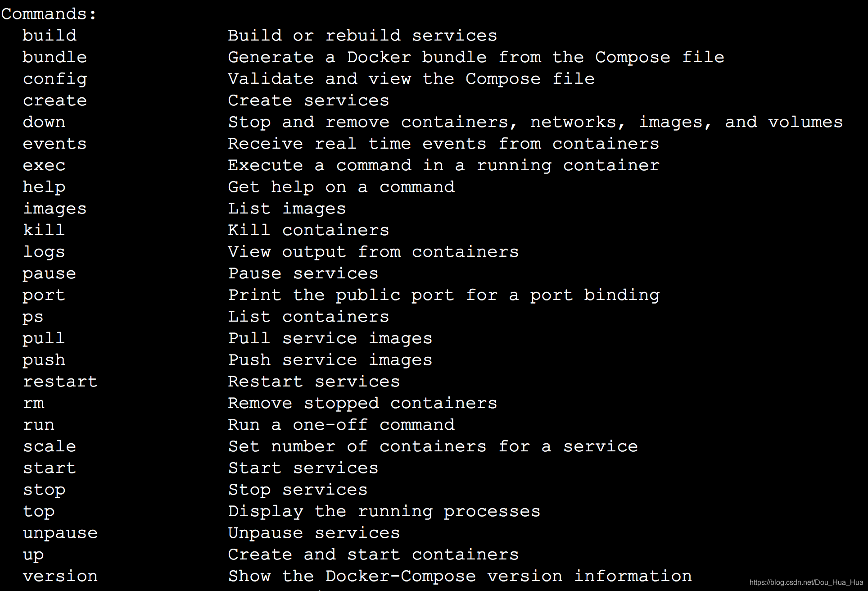
Task: Click the 'exec' command name
Action: click(x=44, y=165)
